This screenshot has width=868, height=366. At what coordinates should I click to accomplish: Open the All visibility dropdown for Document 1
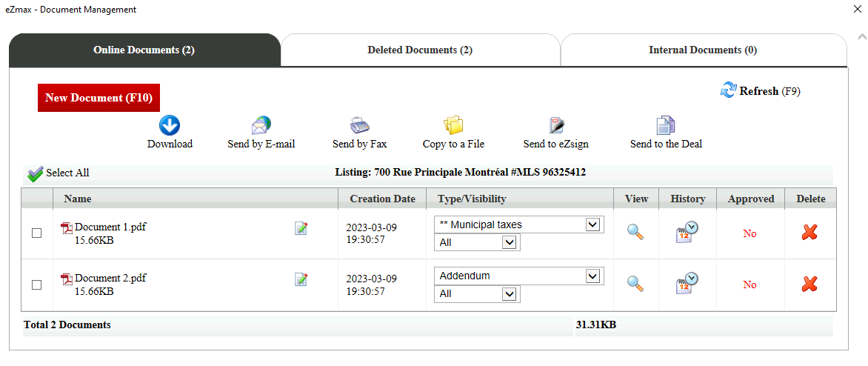coord(477,242)
